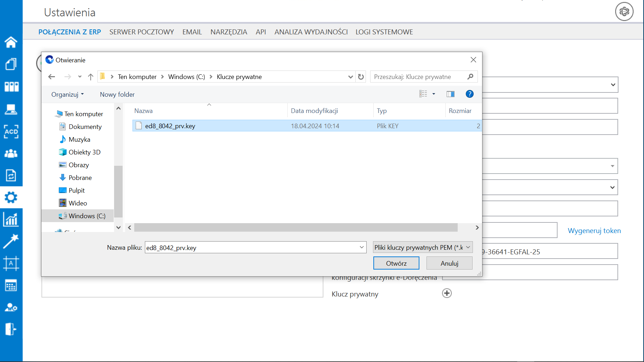The image size is (644, 362).
Task: Click the Home icon in the sidebar
Action: tap(11, 42)
